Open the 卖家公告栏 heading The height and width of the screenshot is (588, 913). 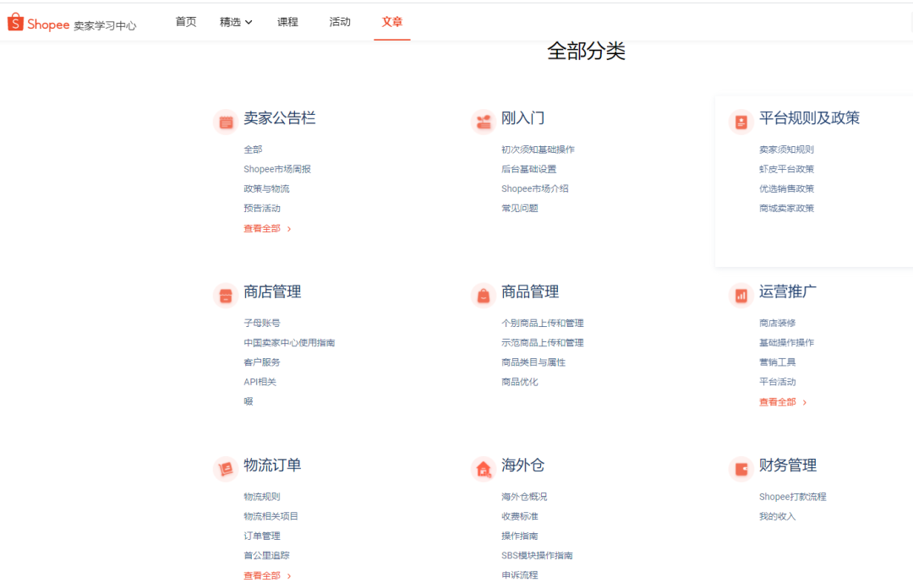point(280,118)
